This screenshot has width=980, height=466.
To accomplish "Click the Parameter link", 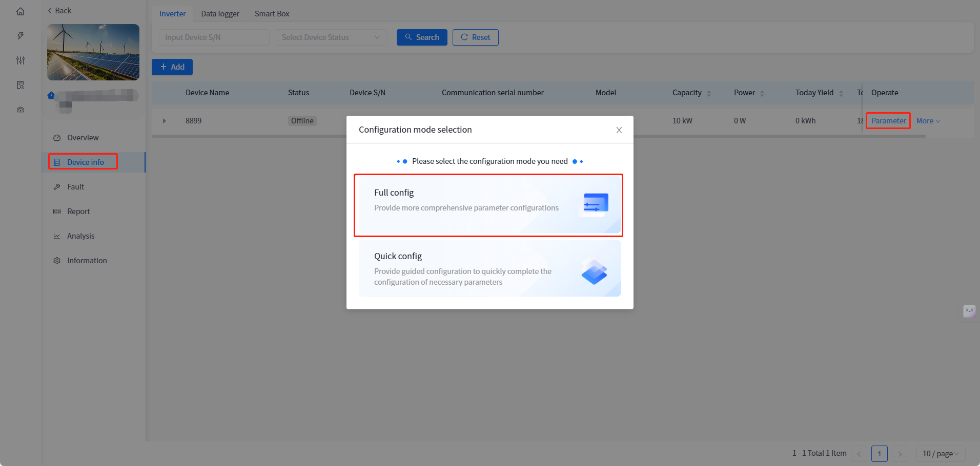I will tap(888, 121).
